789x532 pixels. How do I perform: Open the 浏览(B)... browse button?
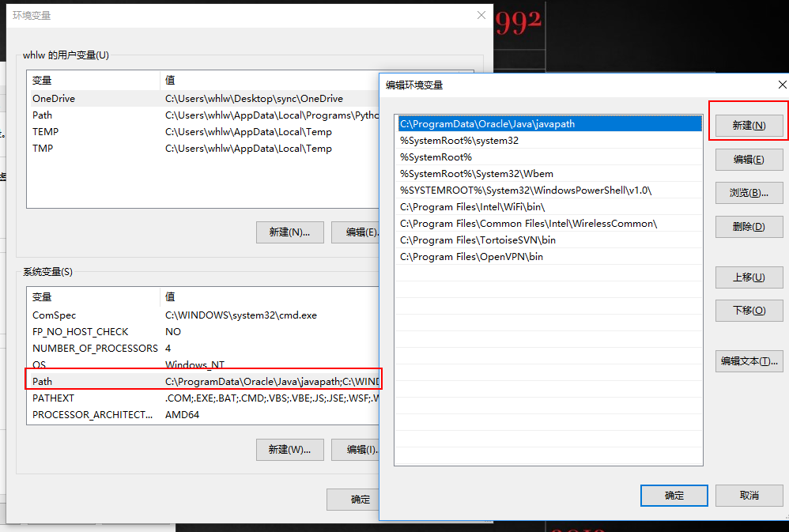click(x=749, y=193)
